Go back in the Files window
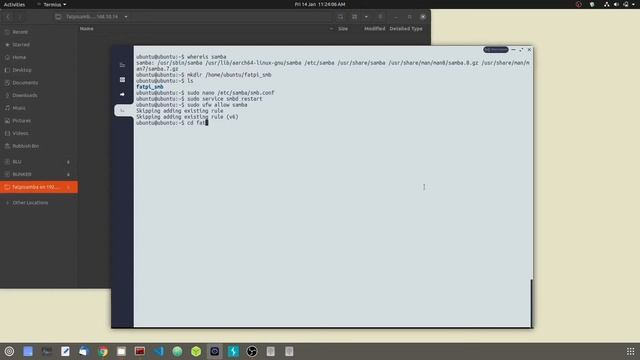Screen dimensions: 640x360 tap(8, 17)
